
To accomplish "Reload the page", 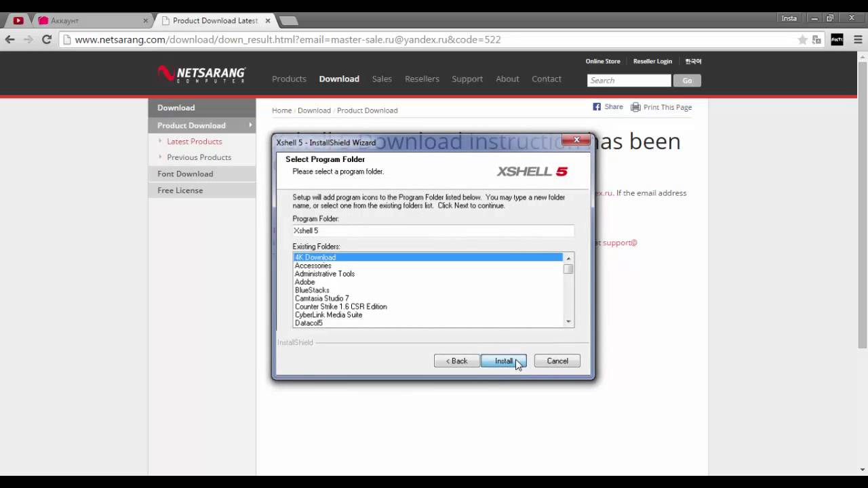I will click(x=47, y=40).
